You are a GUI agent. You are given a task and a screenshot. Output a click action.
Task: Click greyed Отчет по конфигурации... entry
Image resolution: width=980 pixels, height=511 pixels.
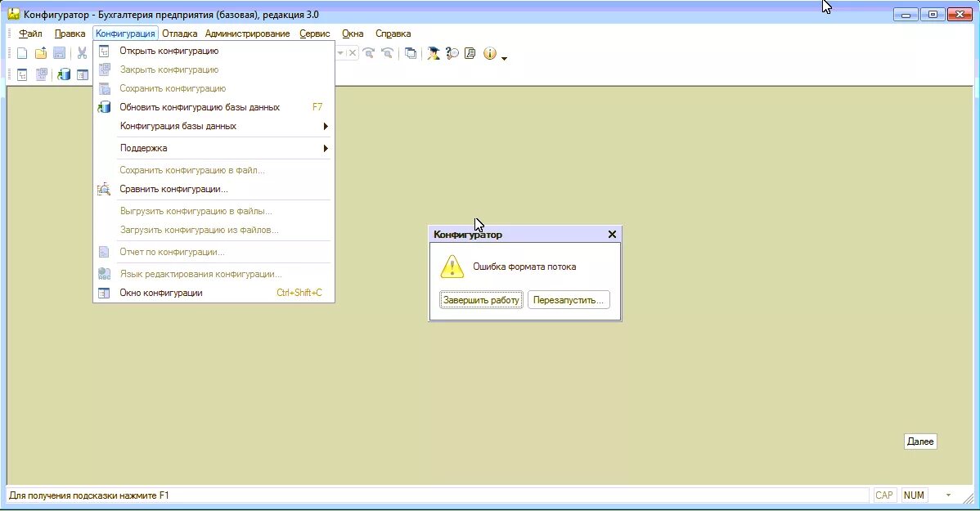[214, 253]
